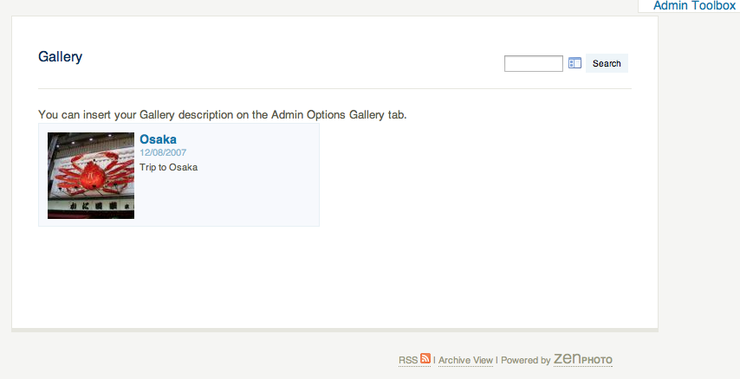Image resolution: width=740 pixels, height=379 pixels.
Task: Focus the search text input box
Action: pos(533,63)
